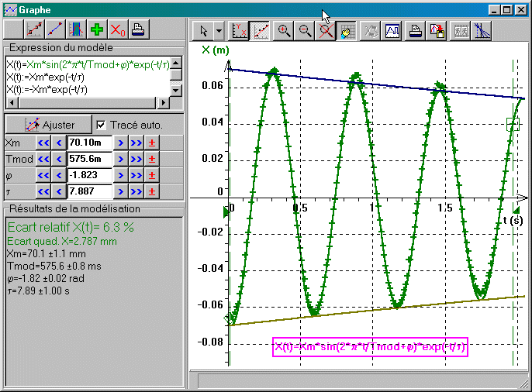Toggle the ± sign button for τ
This screenshot has width=532, height=392.
coord(152,191)
